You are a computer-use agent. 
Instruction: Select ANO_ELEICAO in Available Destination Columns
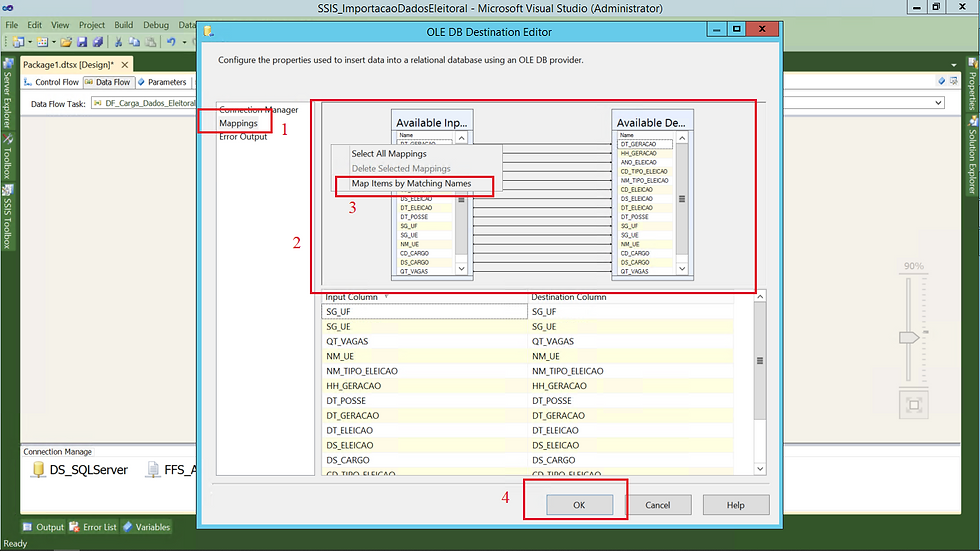pos(645,162)
